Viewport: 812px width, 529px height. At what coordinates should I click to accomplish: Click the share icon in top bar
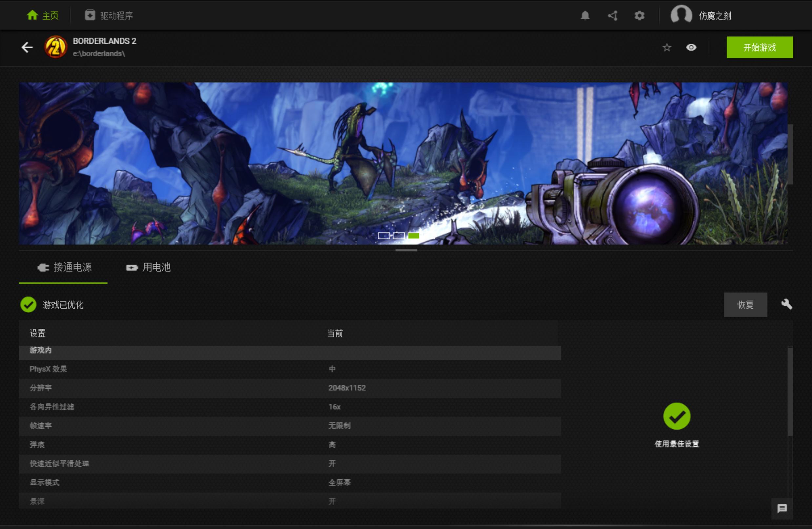coord(612,16)
